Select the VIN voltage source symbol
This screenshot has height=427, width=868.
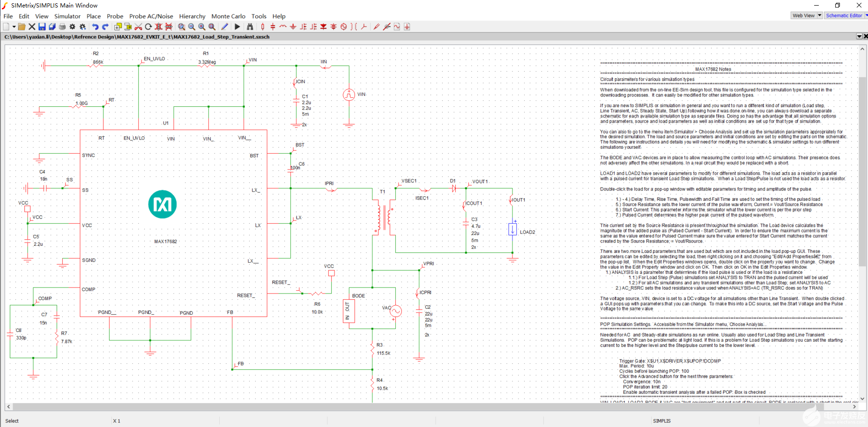pyautogui.click(x=349, y=95)
